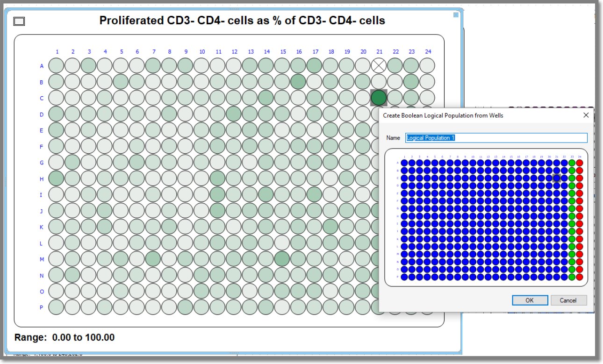
Task: Click blue well P1 in dialog mini plate
Action: [x=404, y=277]
